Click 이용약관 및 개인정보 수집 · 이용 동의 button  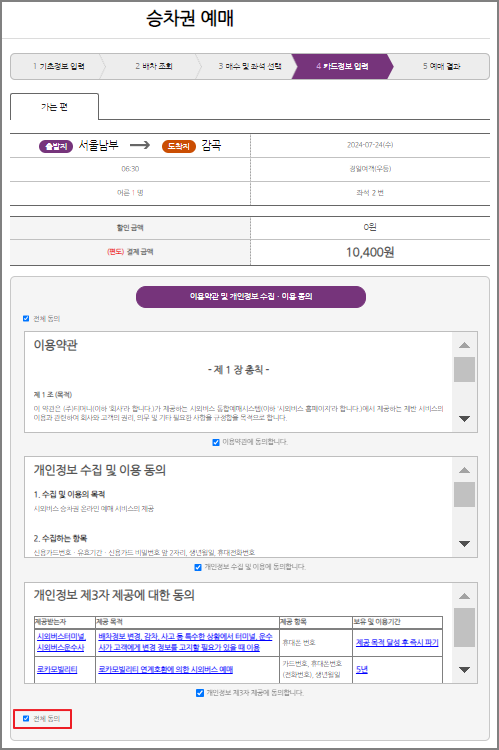click(x=251, y=297)
